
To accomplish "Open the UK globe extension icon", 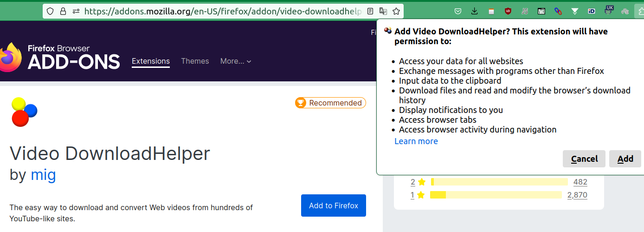I will click(x=609, y=10).
